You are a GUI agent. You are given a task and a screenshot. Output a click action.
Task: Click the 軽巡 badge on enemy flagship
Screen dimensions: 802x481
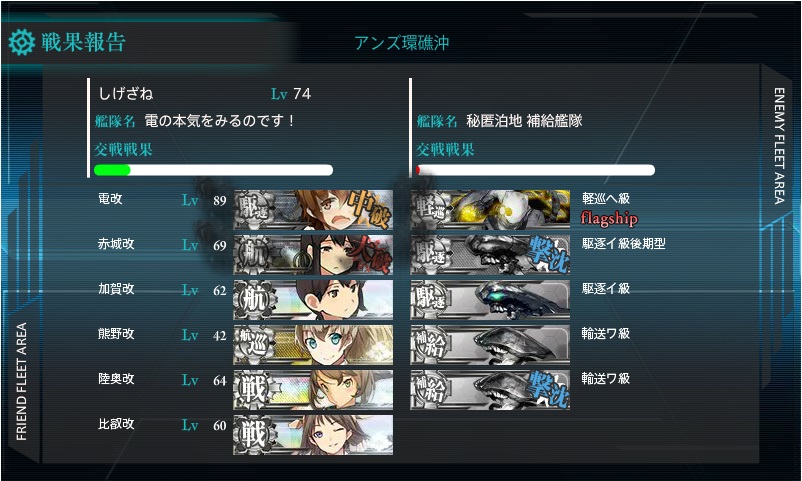coord(431,209)
